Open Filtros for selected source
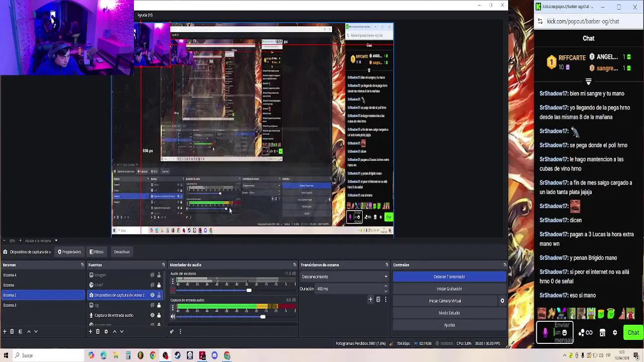Screen dimensions: 644x362 (x=97, y=252)
